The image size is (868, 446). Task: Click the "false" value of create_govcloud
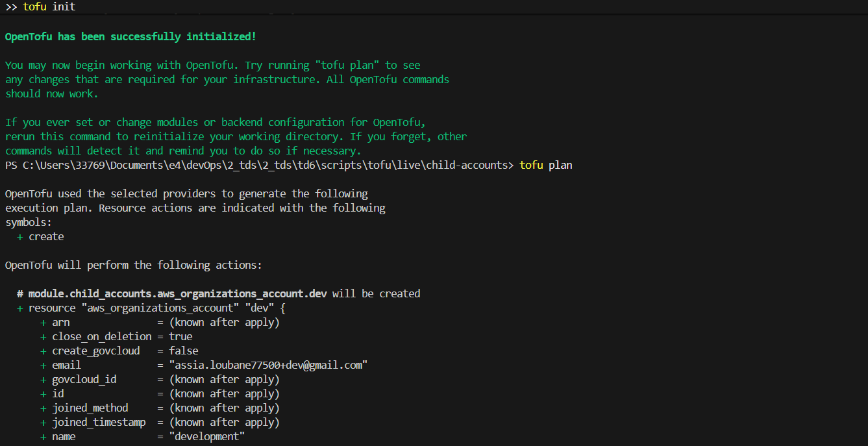click(x=184, y=351)
